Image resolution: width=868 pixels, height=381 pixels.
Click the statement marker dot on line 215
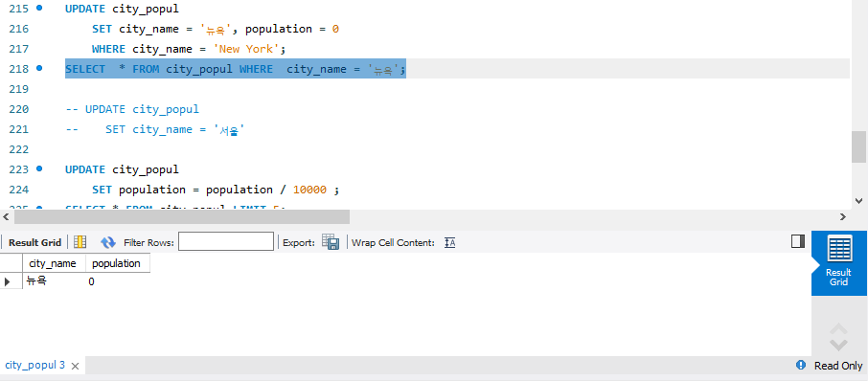38,9
